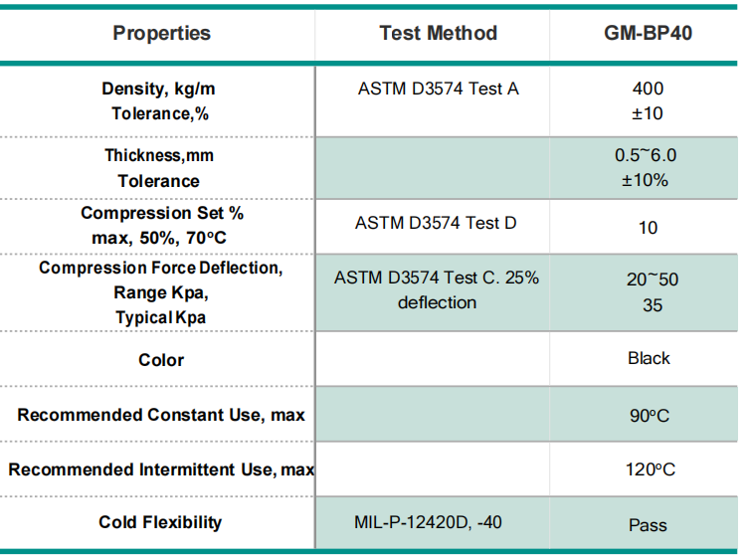Click the Compression Set % label

[x=162, y=213]
